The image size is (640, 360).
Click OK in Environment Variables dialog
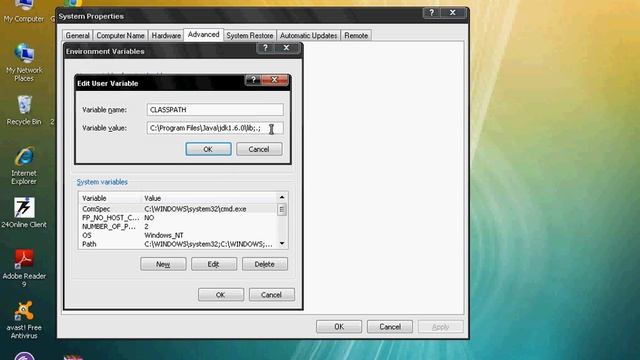click(221, 295)
